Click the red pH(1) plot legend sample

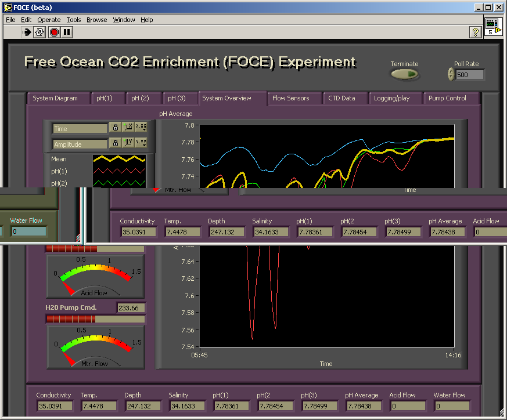119,171
